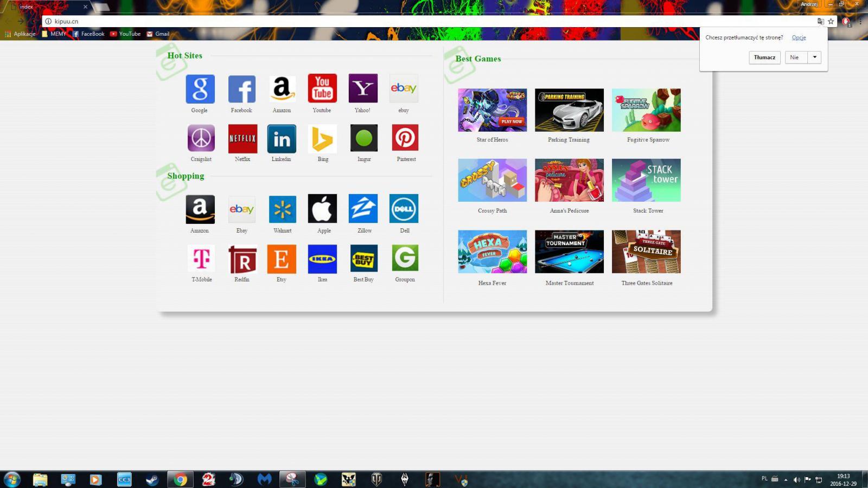Close the index tab

tap(85, 7)
